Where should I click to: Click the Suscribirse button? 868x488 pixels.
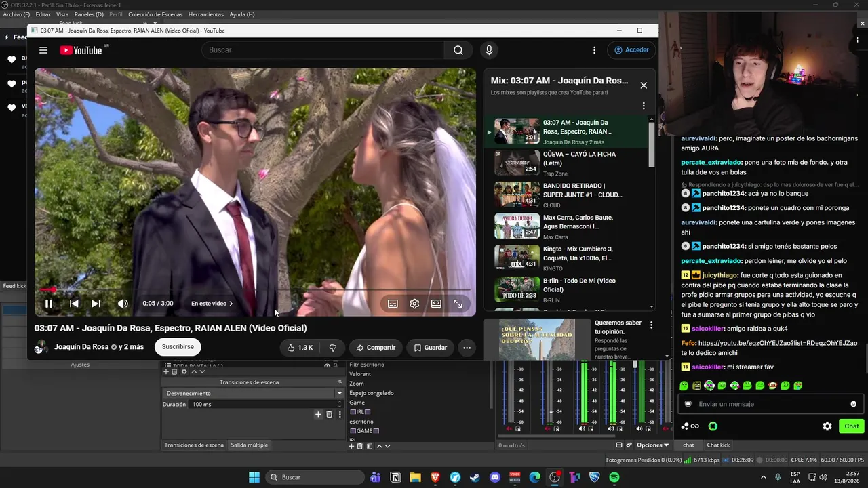pos(178,347)
